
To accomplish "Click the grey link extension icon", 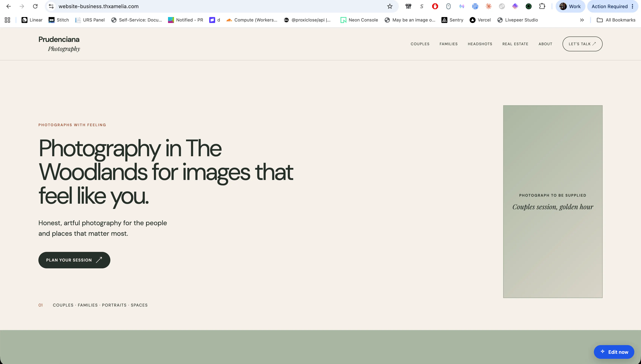I will pyautogui.click(x=502, y=6).
